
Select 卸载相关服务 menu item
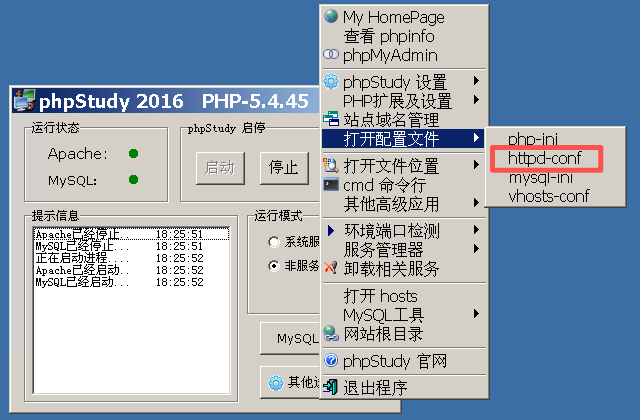tap(404, 269)
